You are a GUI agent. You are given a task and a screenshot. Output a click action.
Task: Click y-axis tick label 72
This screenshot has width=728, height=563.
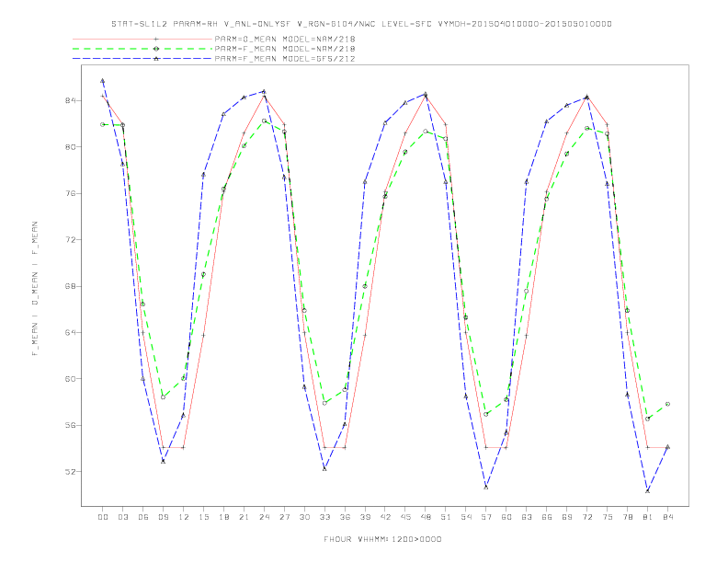pyautogui.click(x=70, y=240)
